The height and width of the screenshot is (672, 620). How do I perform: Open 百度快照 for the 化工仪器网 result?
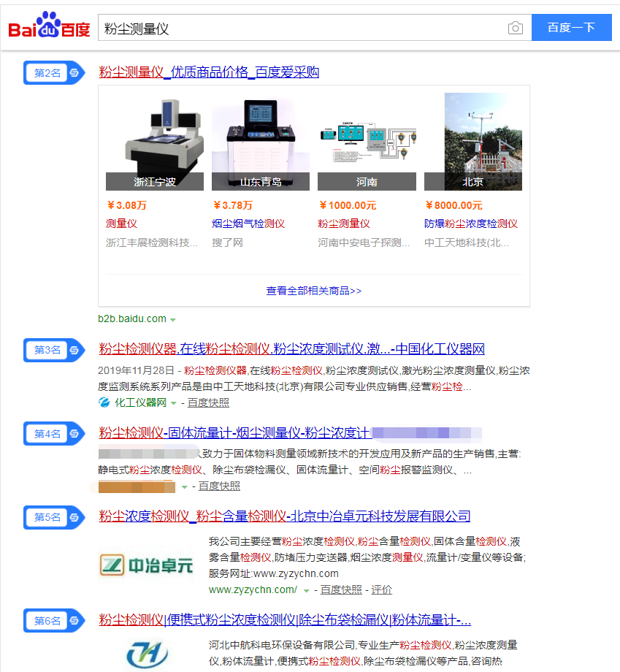[x=208, y=402]
